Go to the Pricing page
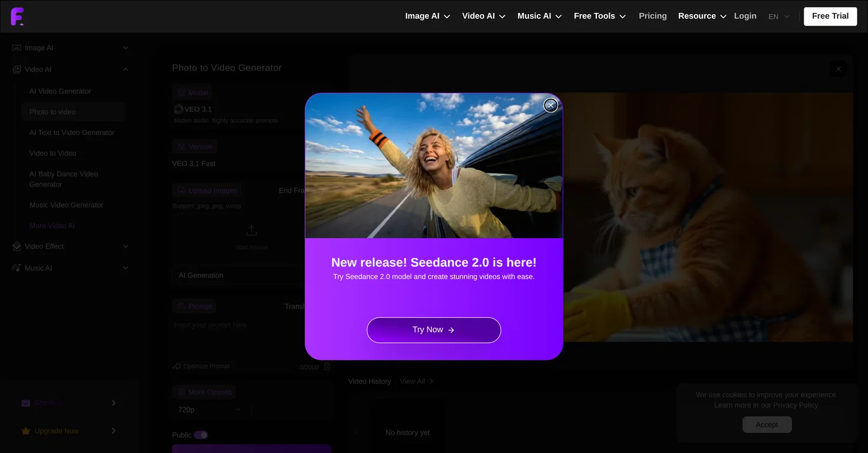This screenshot has width=868, height=453. point(653,16)
